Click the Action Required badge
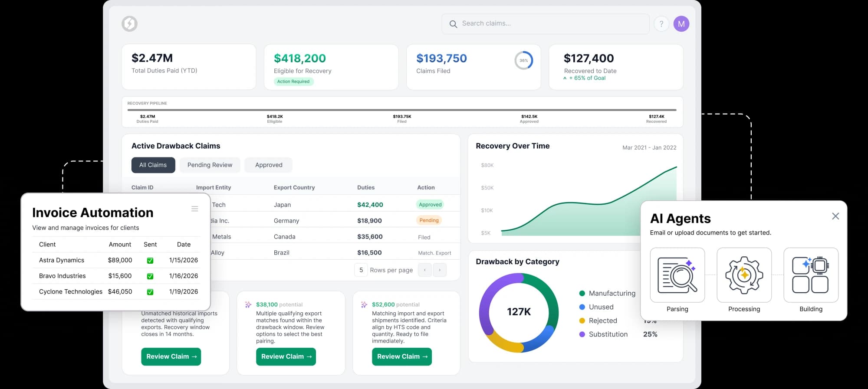Screen dimensions: 868x389 pos(293,82)
